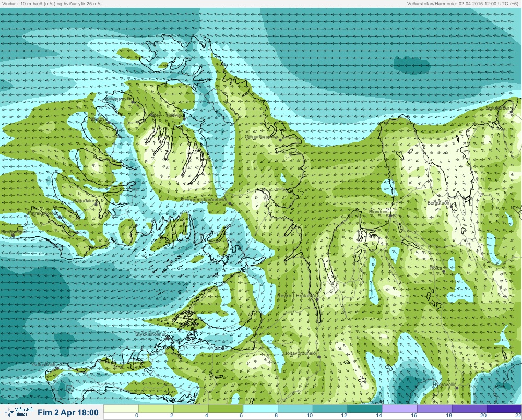Select the olive green 4–6 m/s swatch

(x=226, y=409)
